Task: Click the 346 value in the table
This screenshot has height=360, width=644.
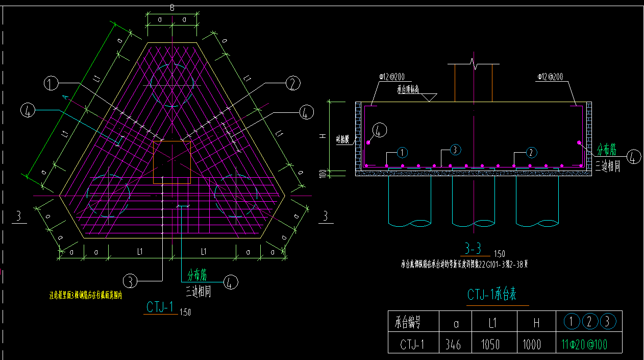Action: pos(453,345)
